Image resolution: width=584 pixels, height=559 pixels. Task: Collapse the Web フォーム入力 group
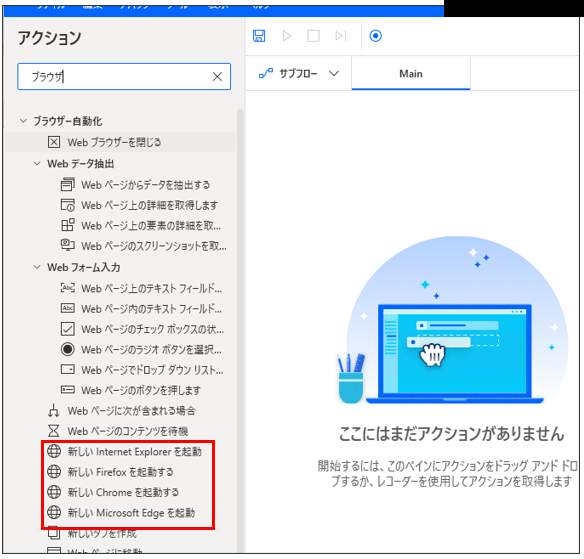[x=37, y=267]
